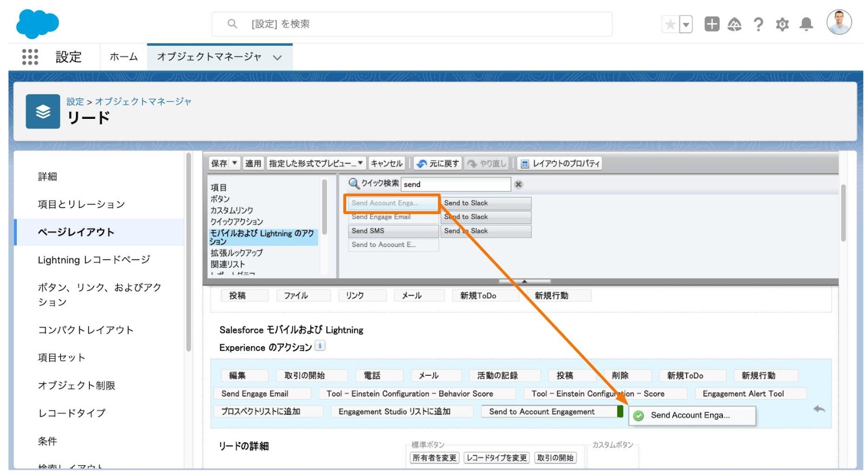Select 項目 in the palette list
This screenshot has height=475, width=868.
pyautogui.click(x=219, y=187)
